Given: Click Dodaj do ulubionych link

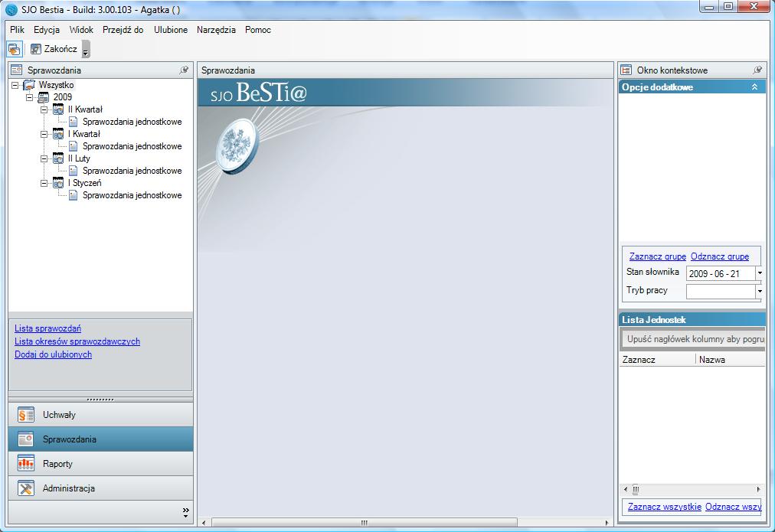Looking at the screenshot, I should pos(54,354).
